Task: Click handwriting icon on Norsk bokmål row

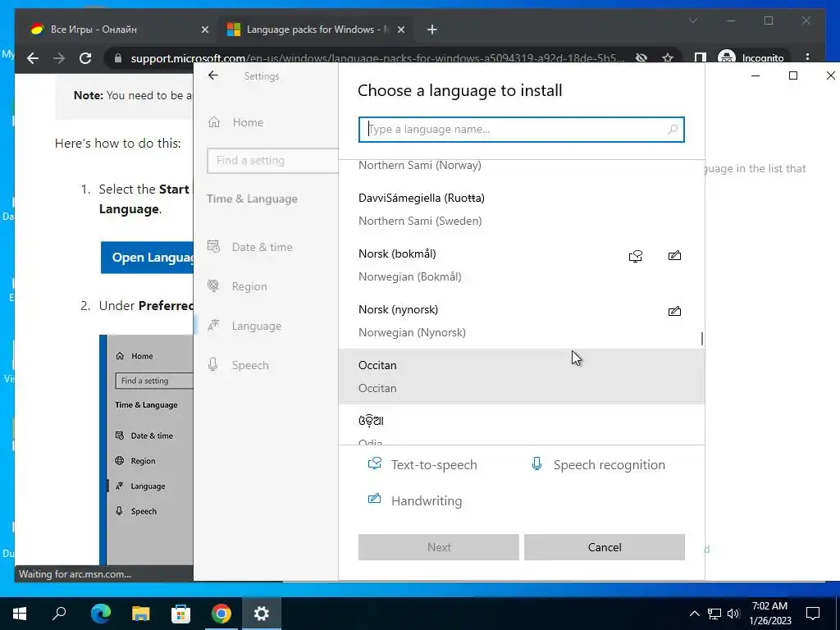Action: click(674, 256)
